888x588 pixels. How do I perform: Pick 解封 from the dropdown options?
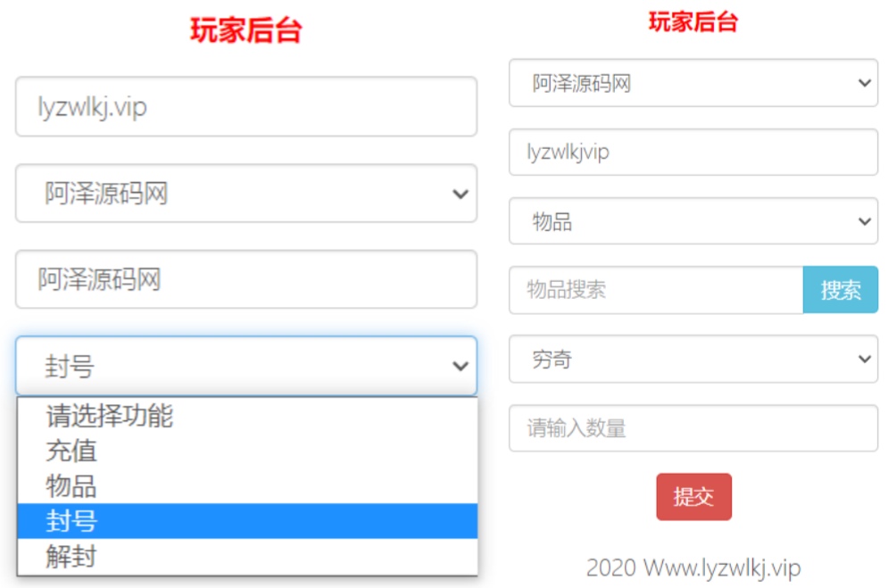71,558
